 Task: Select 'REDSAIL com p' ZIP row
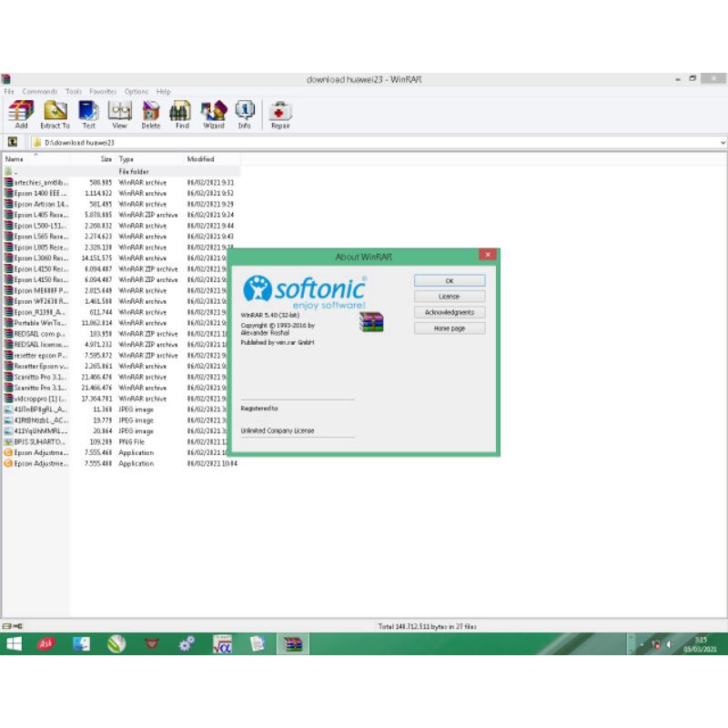116,333
